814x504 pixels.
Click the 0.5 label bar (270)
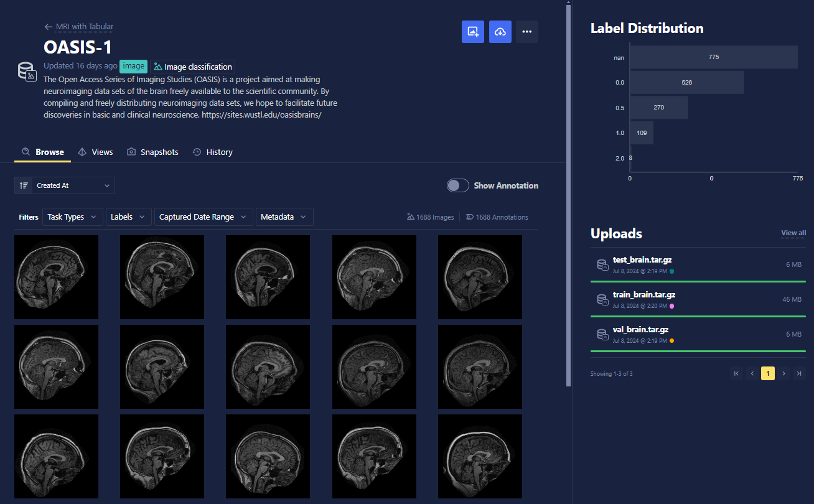pyautogui.click(x=659, y=108)
